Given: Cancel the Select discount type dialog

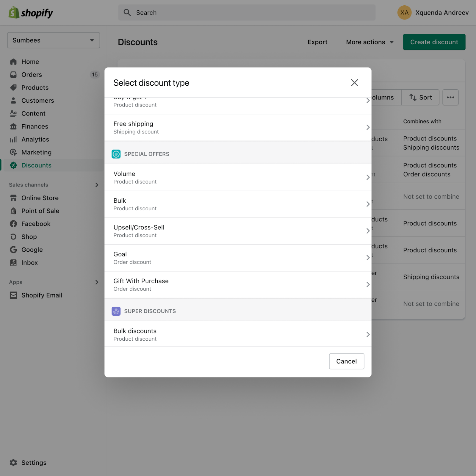Looking at the screenshot, I should 346,361.
